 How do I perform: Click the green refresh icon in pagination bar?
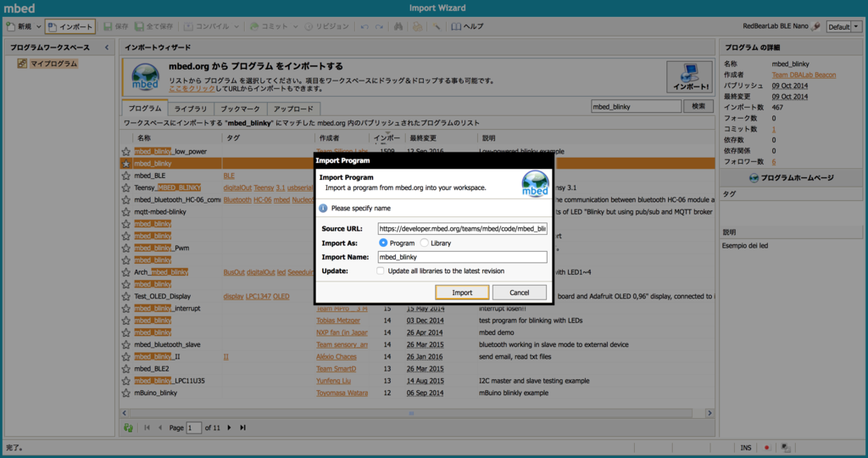coord(129,427)
